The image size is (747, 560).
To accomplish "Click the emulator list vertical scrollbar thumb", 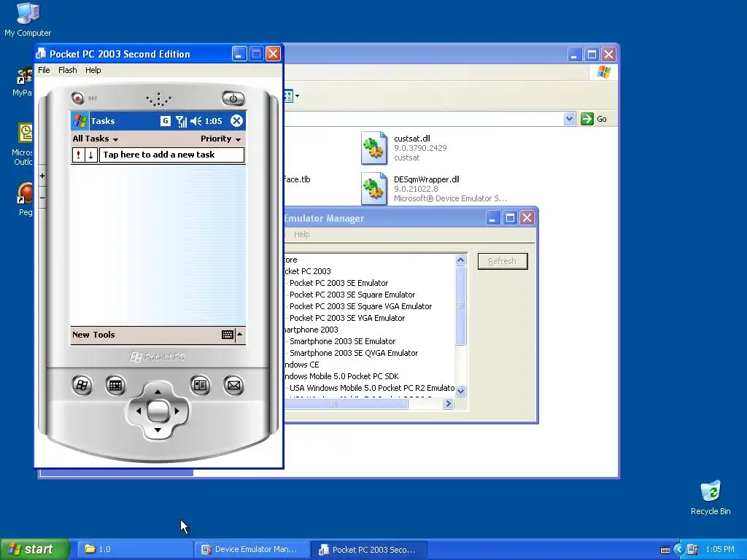I will [460, 306].
